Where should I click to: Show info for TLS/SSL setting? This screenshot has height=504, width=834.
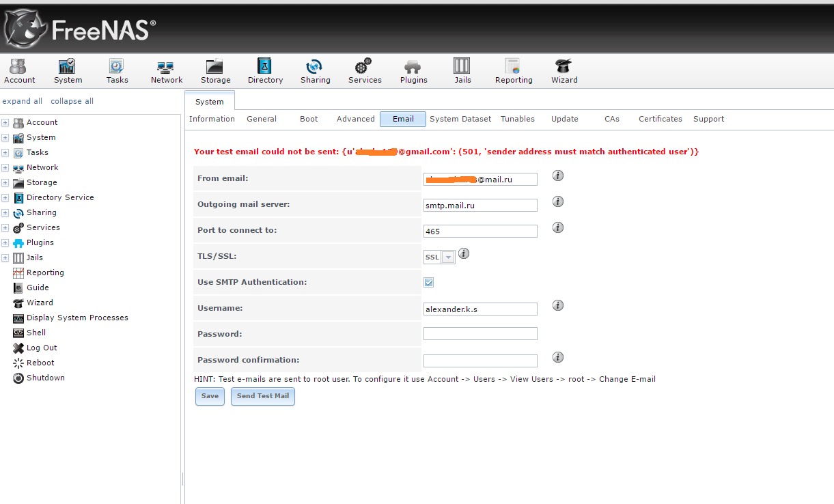pos(463,253)
